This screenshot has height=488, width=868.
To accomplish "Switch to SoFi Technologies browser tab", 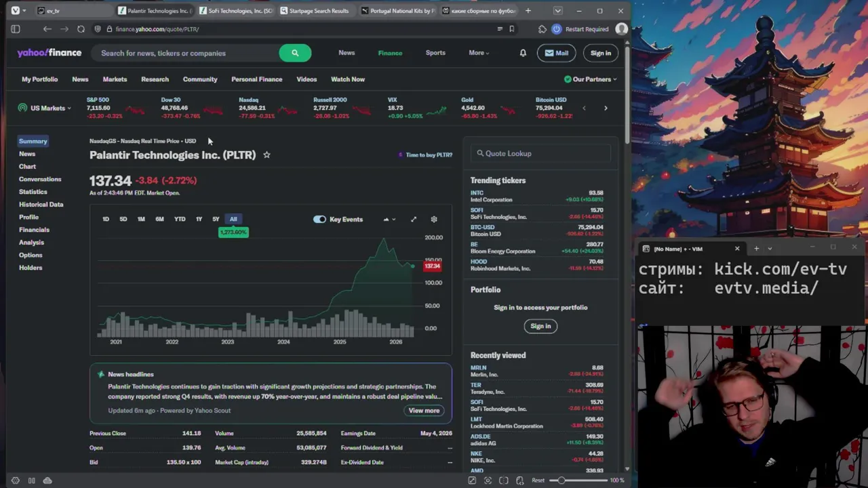I will tap(237, 11).
